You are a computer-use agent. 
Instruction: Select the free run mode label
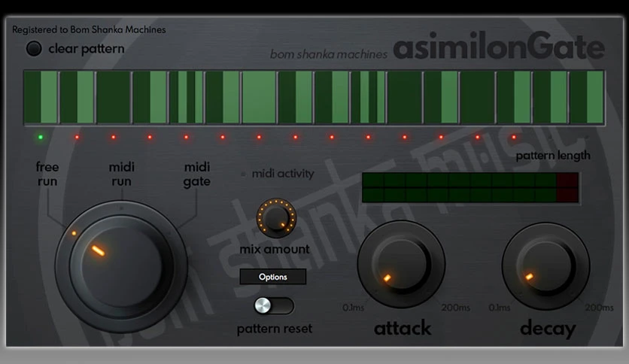point(47,174)
